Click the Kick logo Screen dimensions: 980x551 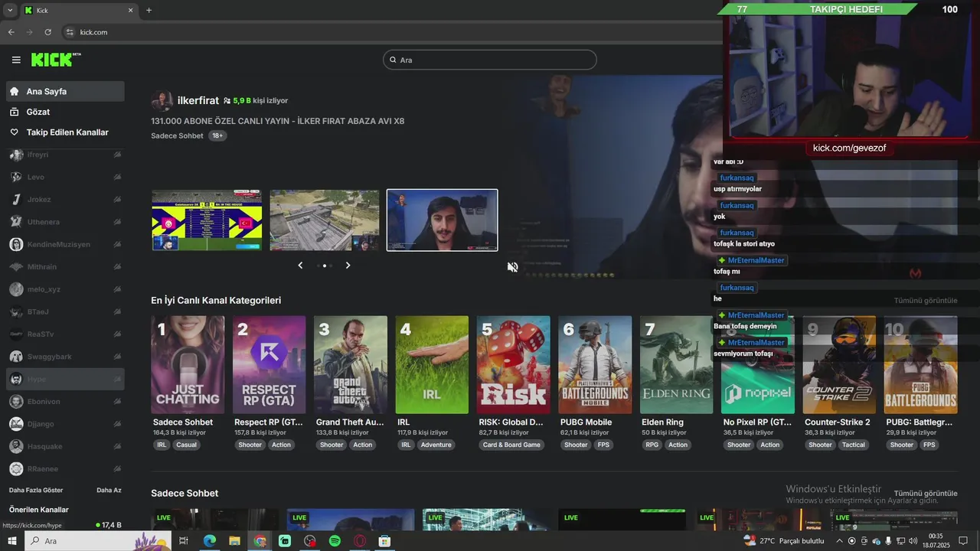point(56,59)
